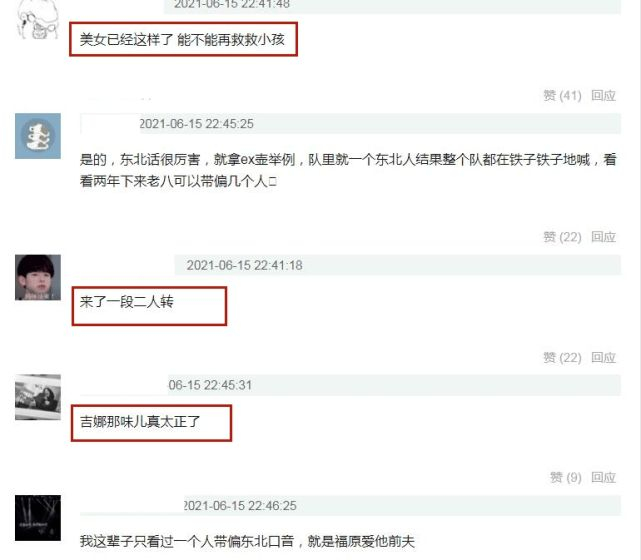The height and width of the screenshot is (560, 641).
Task: Open the dark black avatar profile
Action: point(38,518)
